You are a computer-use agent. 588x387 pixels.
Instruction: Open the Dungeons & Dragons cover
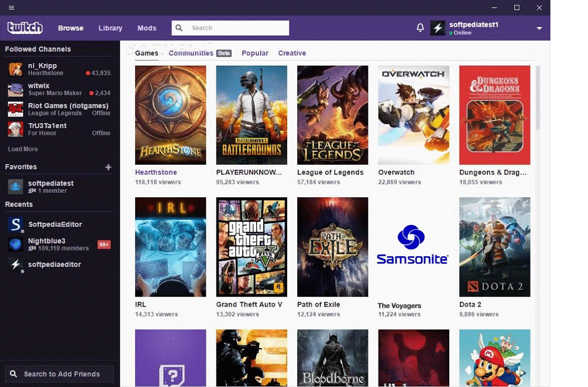click(x=494, y=115)
